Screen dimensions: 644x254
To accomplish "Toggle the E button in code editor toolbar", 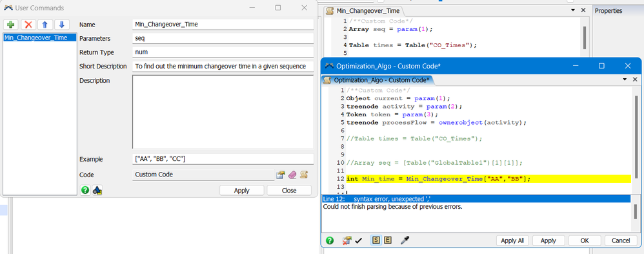I will click(x=388, y=240).
